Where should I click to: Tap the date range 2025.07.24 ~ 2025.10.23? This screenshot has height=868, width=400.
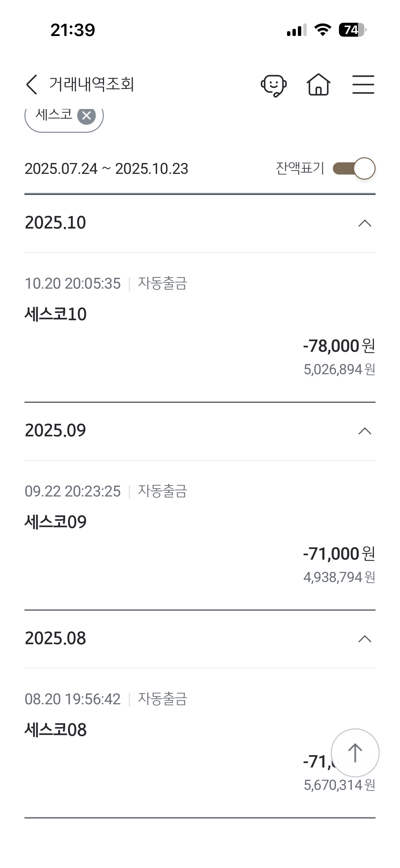(106, 169)
